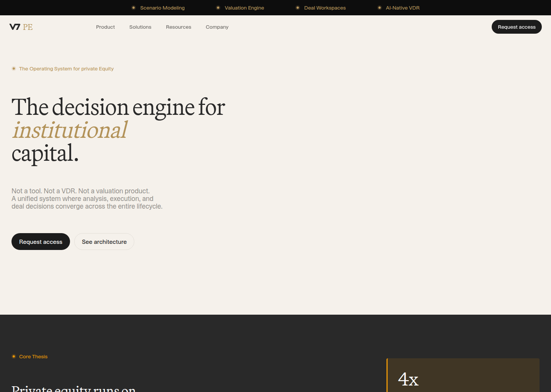Viewport: 551px width, 392px height.
Task: Select the 4x statistic card
Action: click(463, 375)
